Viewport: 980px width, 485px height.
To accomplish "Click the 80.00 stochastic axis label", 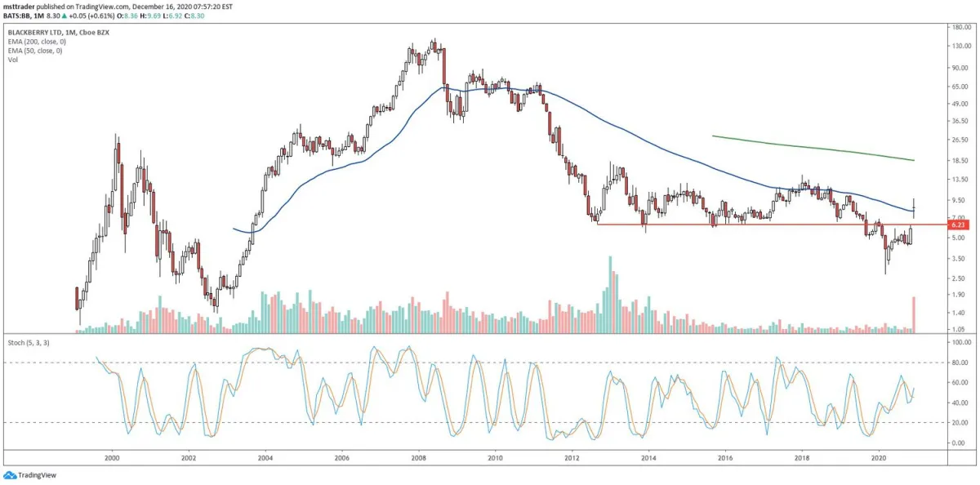I will (959, 363).
